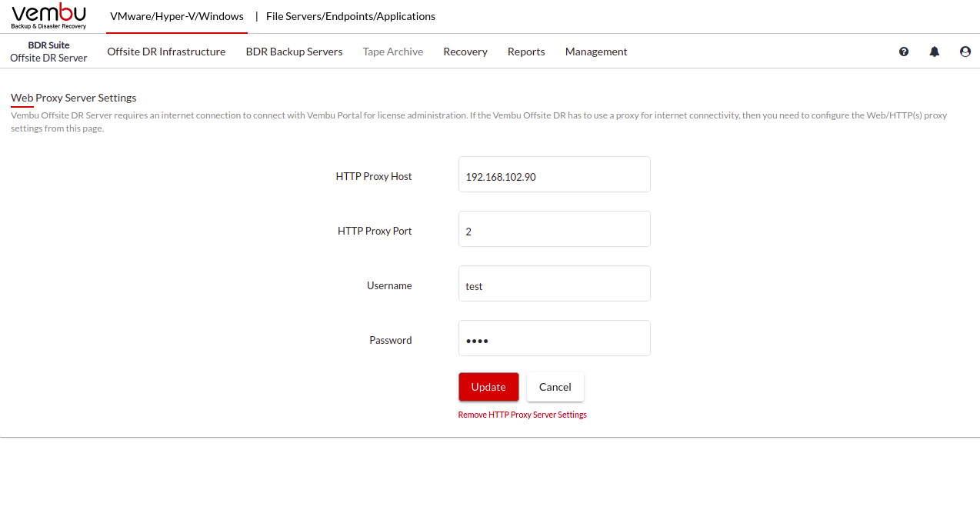The width and height of the screenshot is (980, 510).
Task: Open the BDR Backup Servers menu
Action: [295, 52]
